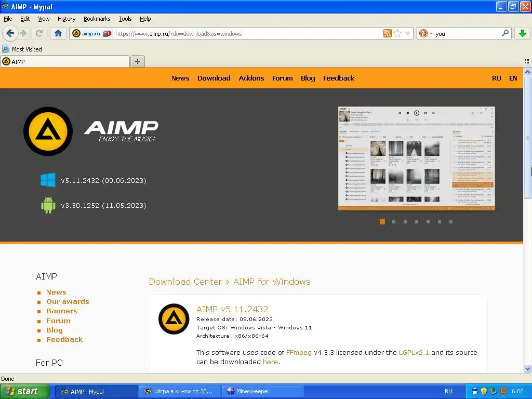Select the fourth slideshow dot

[417, 221]
